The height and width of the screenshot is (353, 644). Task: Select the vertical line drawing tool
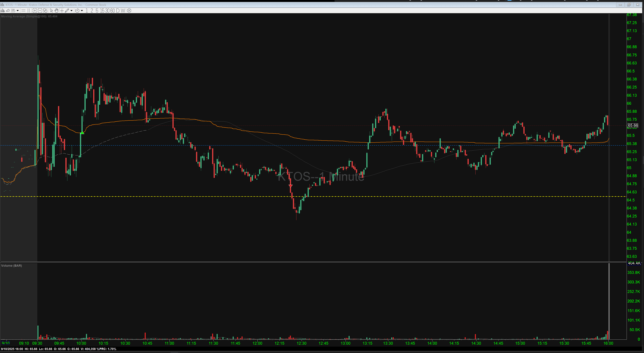[x=28, y=11]
